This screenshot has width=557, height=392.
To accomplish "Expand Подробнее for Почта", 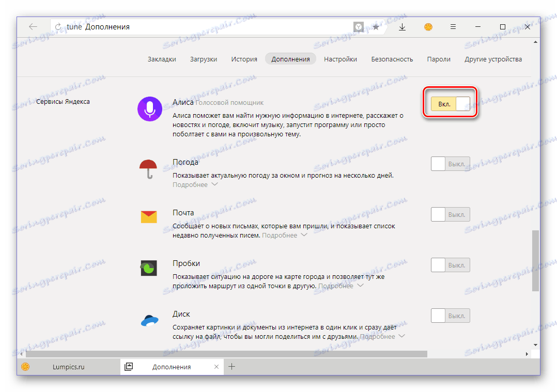I will [x=285, y=236].
